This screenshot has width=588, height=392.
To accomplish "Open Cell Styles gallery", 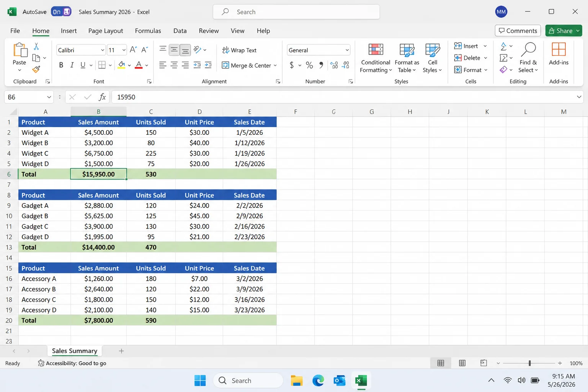I will (433, 58).
